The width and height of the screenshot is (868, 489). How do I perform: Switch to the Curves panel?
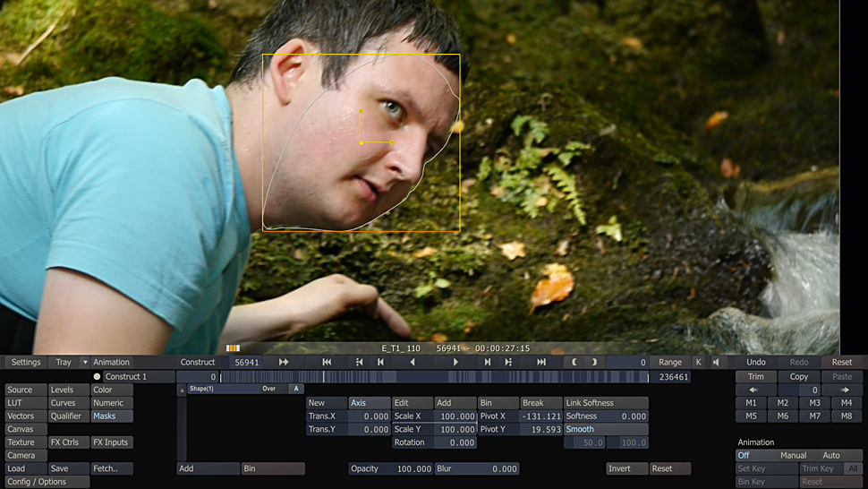[68, 403]
